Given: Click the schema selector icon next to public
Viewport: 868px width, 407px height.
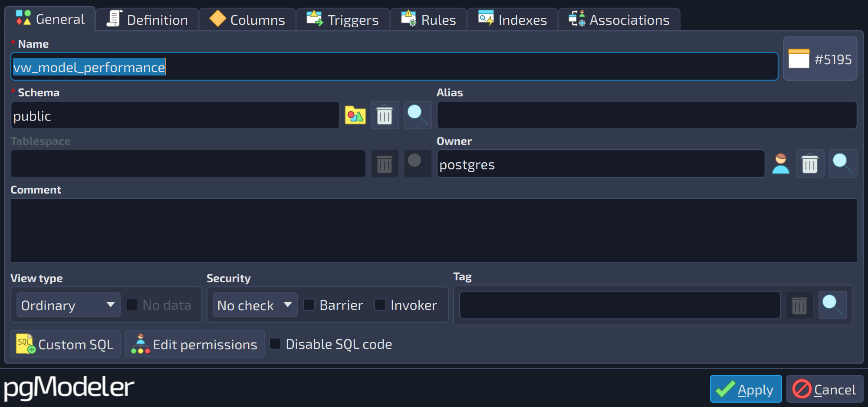Looking at the screenshot, I should [355, 115].
